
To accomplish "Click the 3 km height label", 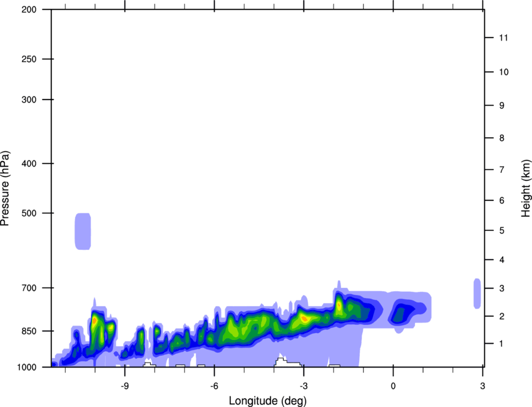I will coord(501,289).
